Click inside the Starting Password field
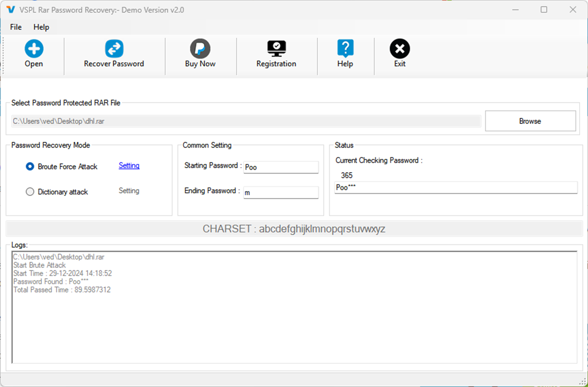 point(280,167)
